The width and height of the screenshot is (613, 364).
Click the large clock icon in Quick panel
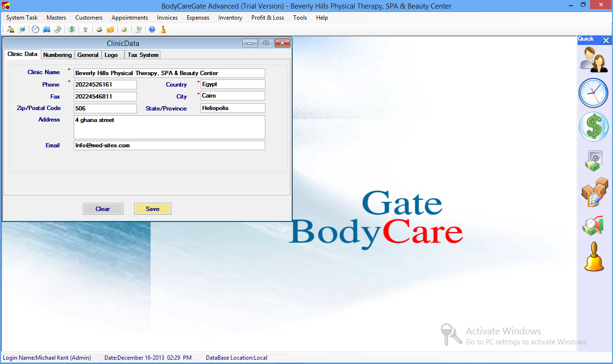(x=593, y=93)
